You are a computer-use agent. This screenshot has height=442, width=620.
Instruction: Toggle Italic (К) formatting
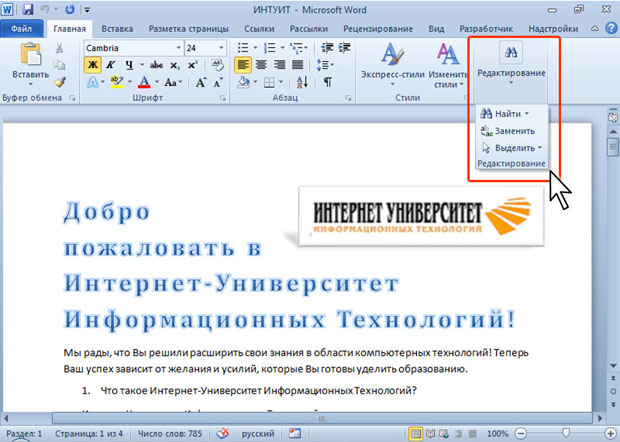pos(111,65)
